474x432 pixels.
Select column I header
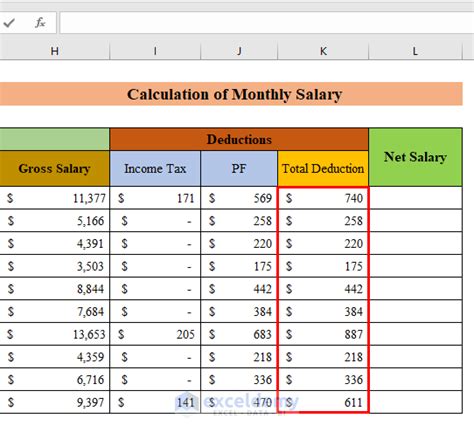155,51
